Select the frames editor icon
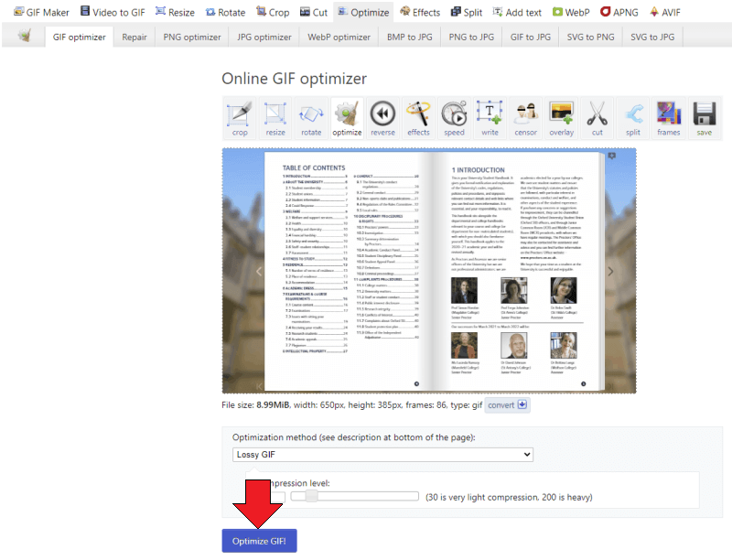The image size is (732, 560). tap(668, 119)
